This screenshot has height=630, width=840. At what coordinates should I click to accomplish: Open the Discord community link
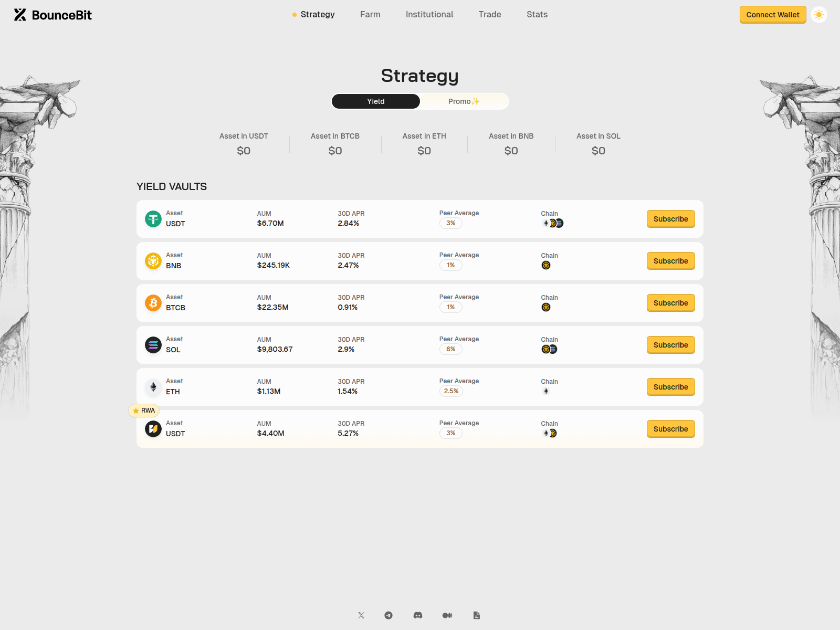(418, 615)
